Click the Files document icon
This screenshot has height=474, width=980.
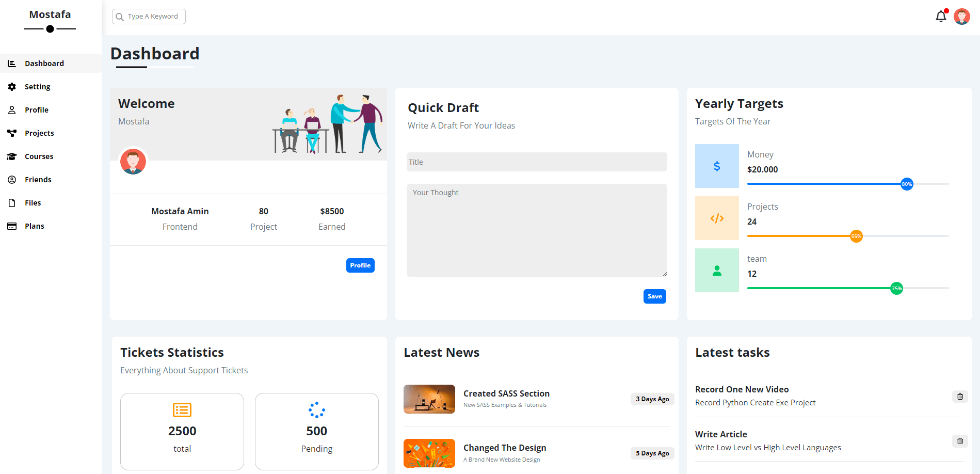tap(12, 203)
